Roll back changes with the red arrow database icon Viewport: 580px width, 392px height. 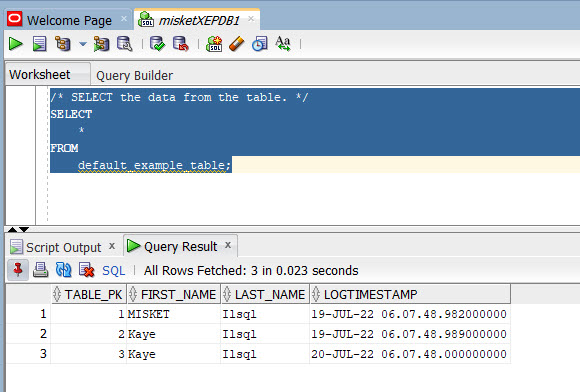pos(181,44)
